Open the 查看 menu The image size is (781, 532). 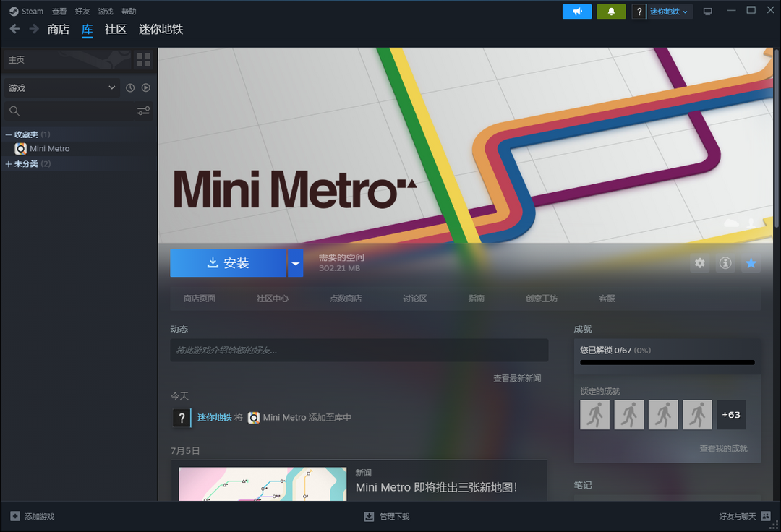tap(59, 12)
